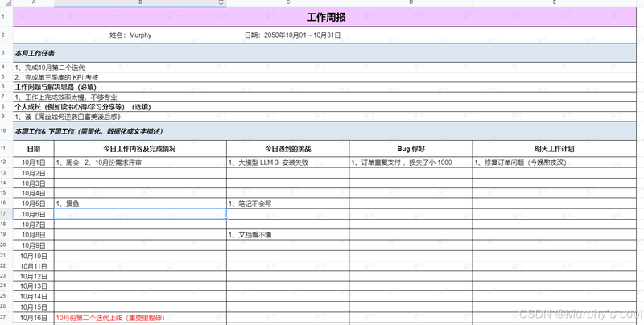Click the select-all corner of the sheet
Screen dimensions: 644x325
6,3
